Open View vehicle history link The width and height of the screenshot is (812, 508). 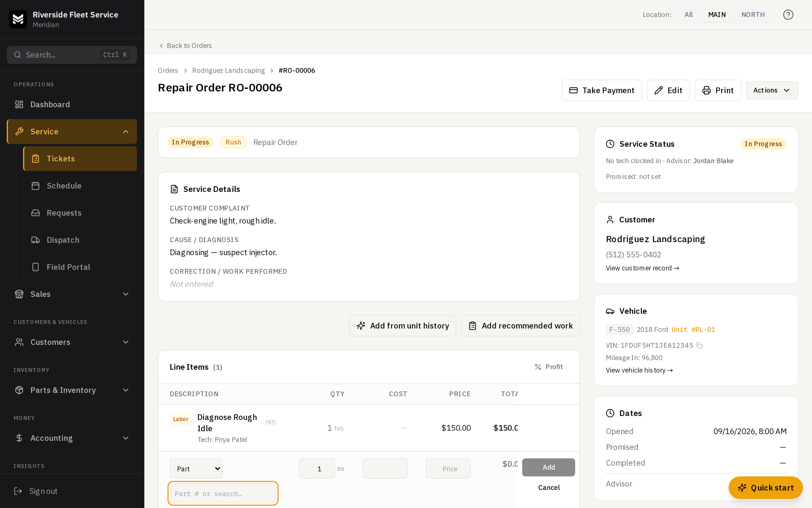(x=639, y=370)
